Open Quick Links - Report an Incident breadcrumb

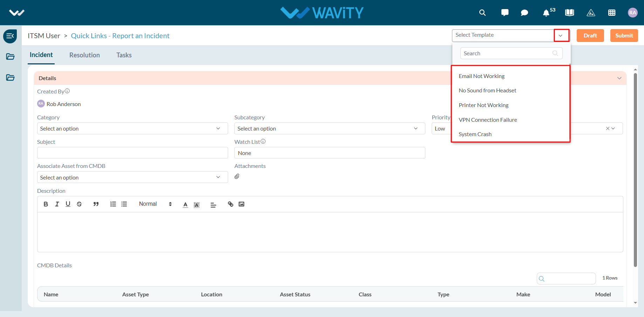pyautogui.click(x=120, y=36)
